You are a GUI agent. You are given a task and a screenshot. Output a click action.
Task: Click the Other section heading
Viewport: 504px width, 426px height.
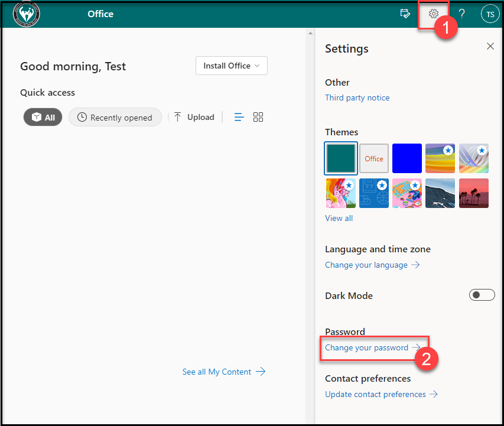click(337, 83)
